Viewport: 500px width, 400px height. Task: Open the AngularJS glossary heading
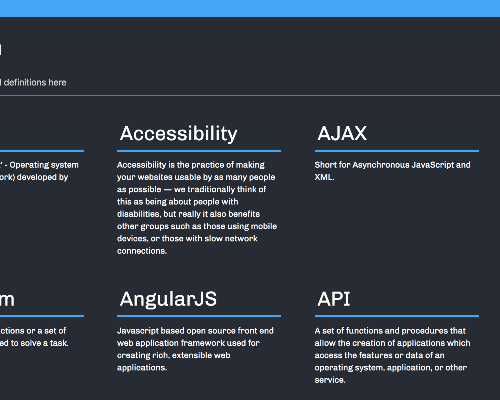(x=168, y=299)
